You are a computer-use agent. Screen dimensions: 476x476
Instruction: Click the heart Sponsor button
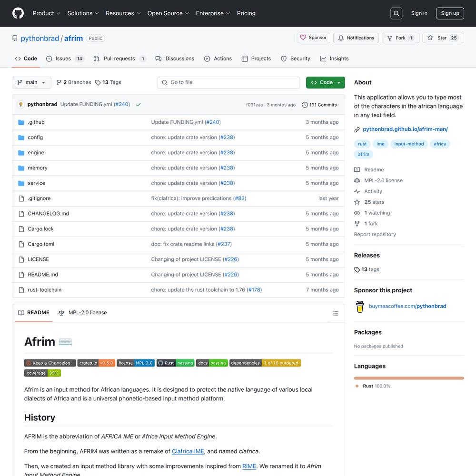tap(313, 38)
